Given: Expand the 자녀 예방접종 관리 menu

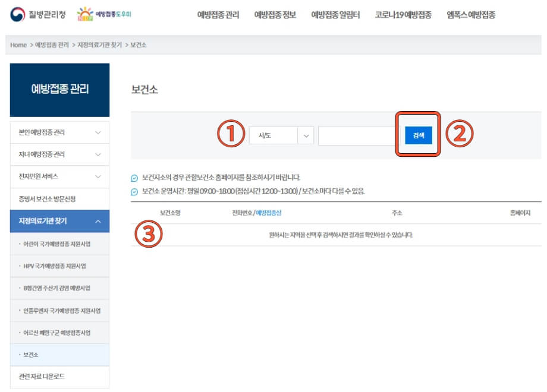Looking at the screenshot, I should coord(59,154).
